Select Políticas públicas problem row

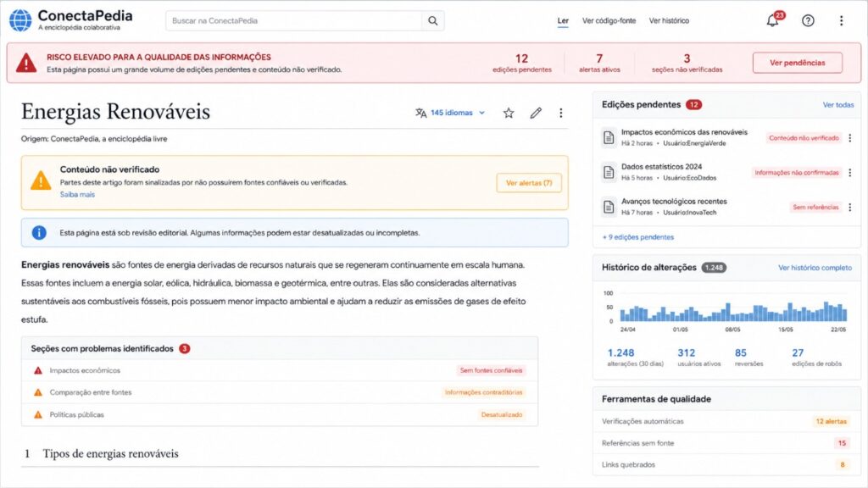tap(280, 414)
